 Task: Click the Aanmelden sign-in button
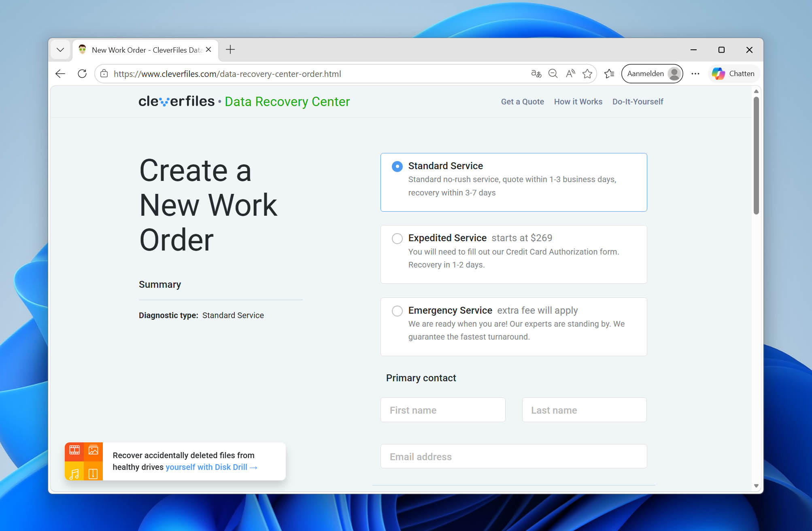652,74
